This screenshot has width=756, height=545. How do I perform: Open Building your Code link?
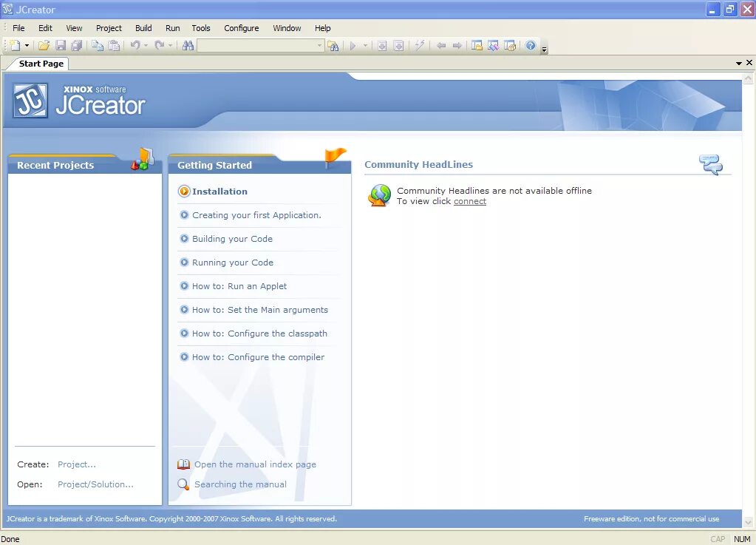click(232, 239)
